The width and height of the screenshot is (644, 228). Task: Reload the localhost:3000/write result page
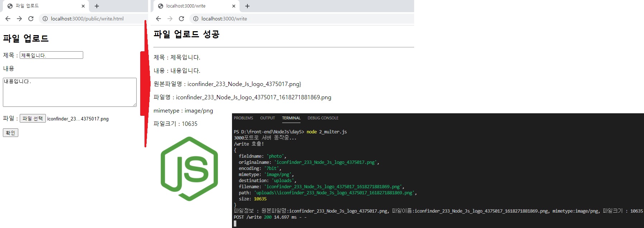tap(181, 19)
